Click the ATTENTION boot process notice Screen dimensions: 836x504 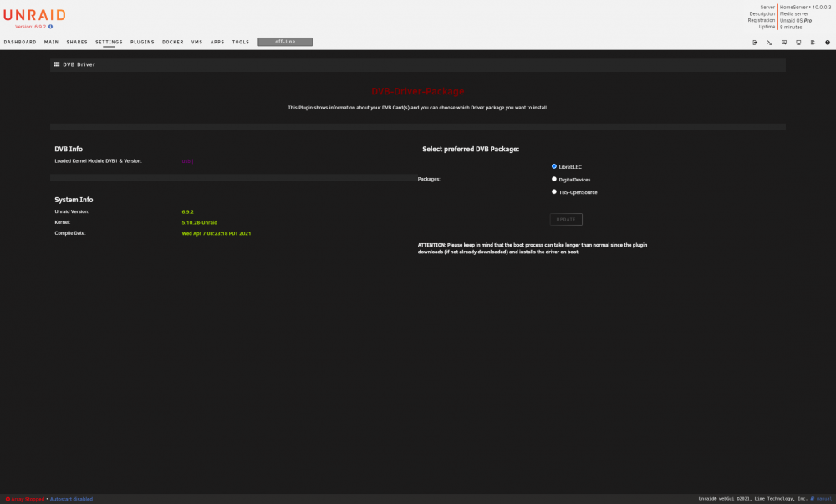tap(532, 248)
